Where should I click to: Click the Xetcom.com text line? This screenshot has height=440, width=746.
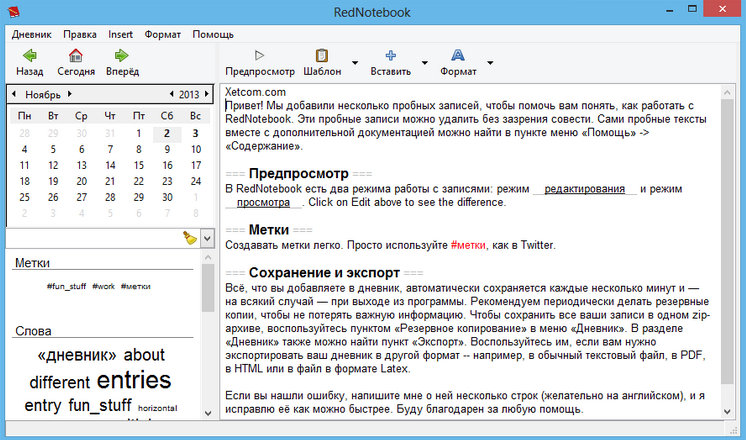tap(255, 92)
